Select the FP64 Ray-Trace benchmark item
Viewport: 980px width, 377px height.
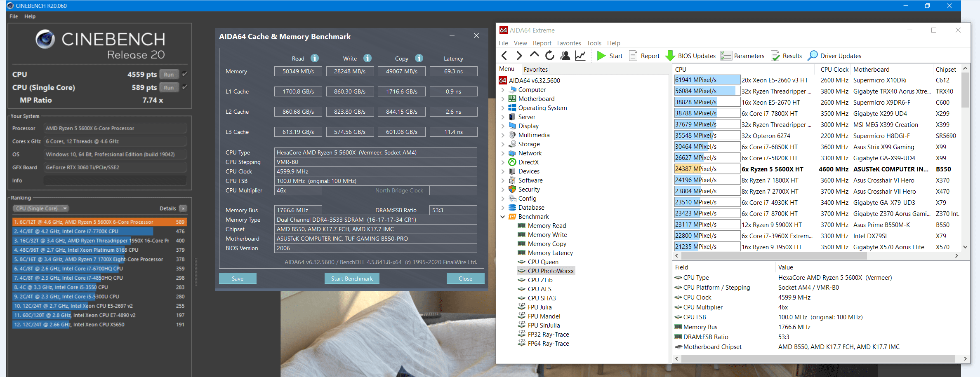tap(548, 344)
